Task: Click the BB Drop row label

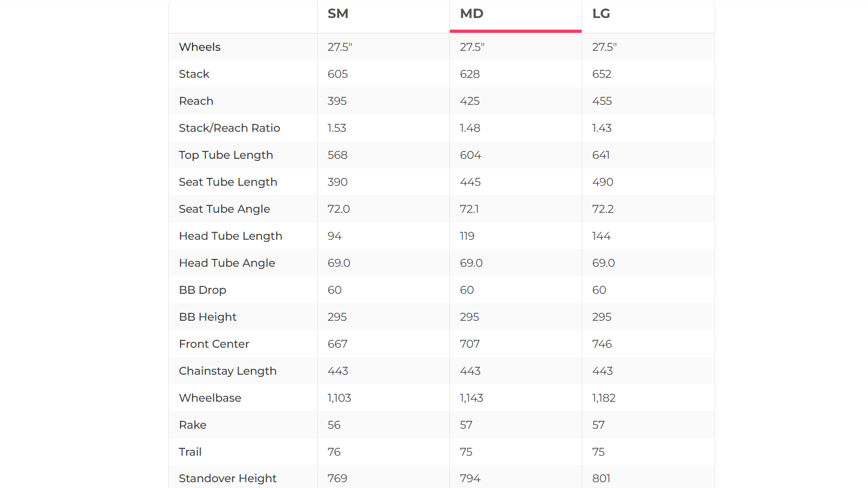Action: click(x=203, y=290)
